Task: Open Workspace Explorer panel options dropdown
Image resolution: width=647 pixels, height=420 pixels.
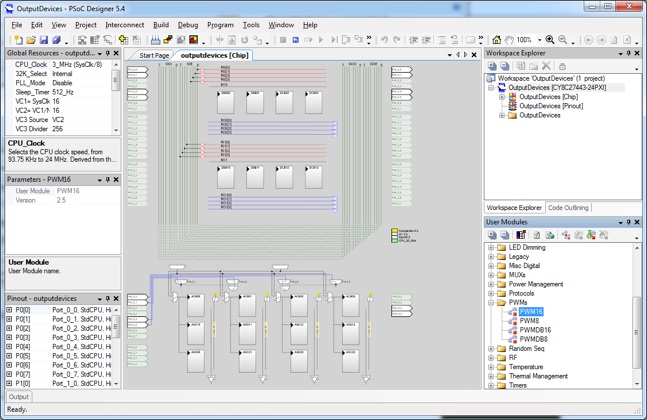Action: (621, 54)
